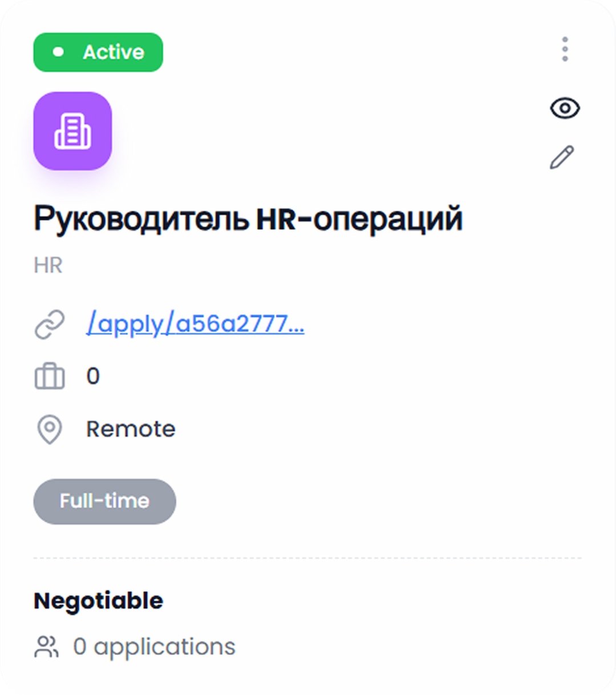616x695 pixels.
Task: Click the green status dot inside Active badge
Action: point(59,52)
